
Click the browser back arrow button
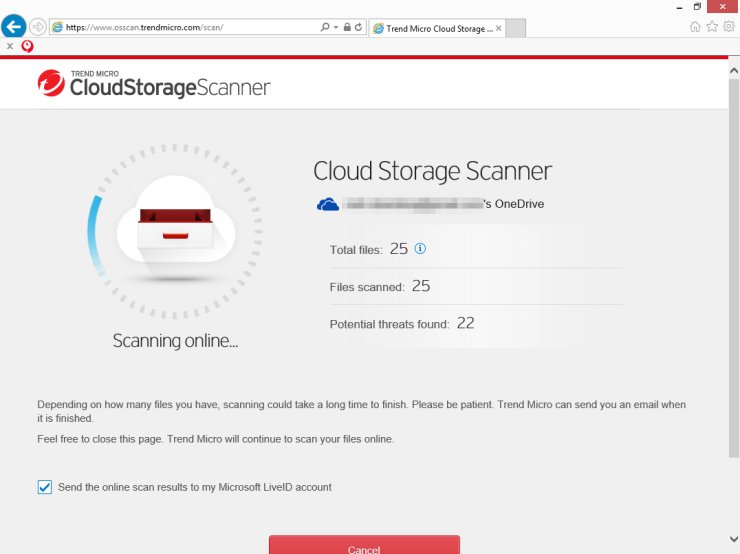tap(14, 26)
